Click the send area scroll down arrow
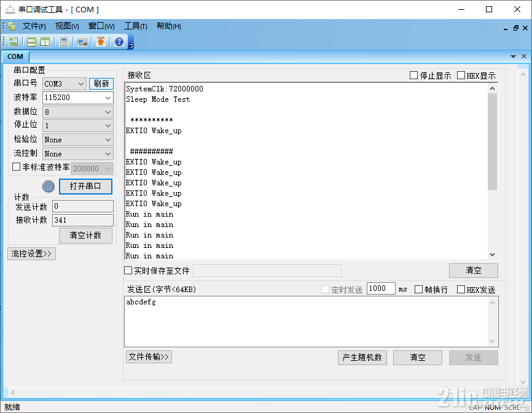Screen dimensions: 532x413 (492, 341)
